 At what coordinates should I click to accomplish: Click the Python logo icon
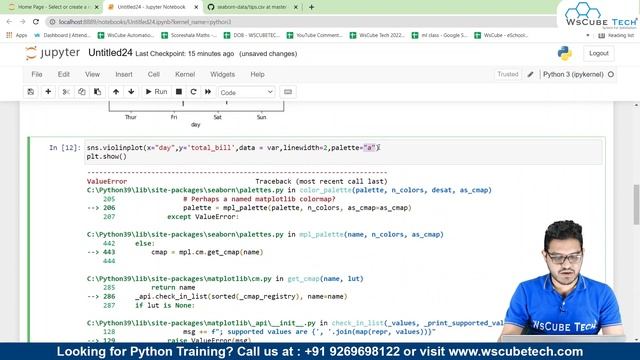pyautogui.click(x=565, y=53)
